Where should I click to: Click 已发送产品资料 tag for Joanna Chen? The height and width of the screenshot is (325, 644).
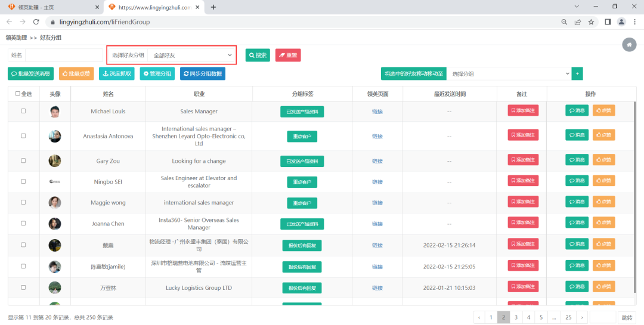tap(302, 224)
